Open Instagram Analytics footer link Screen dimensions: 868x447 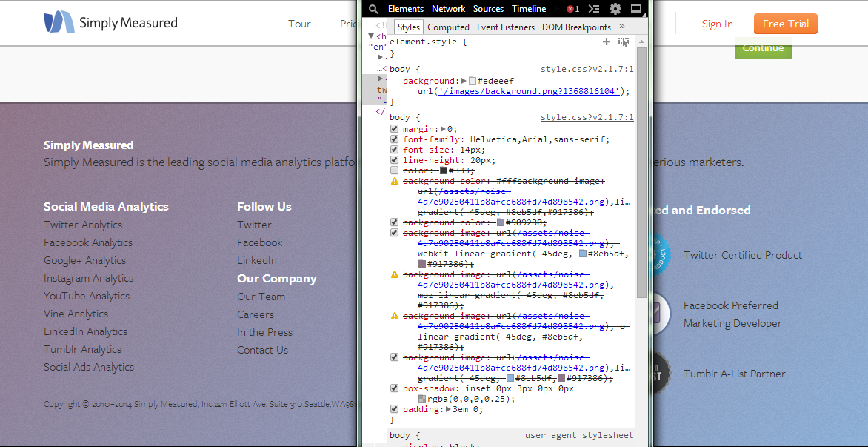coord(89,278)
